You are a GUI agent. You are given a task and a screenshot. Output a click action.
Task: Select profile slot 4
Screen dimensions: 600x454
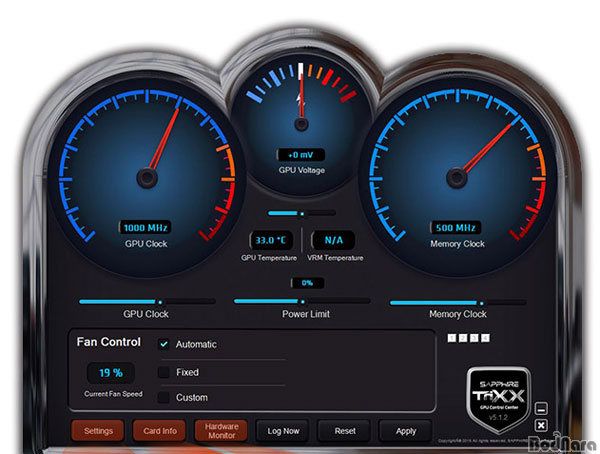[485, 338]
